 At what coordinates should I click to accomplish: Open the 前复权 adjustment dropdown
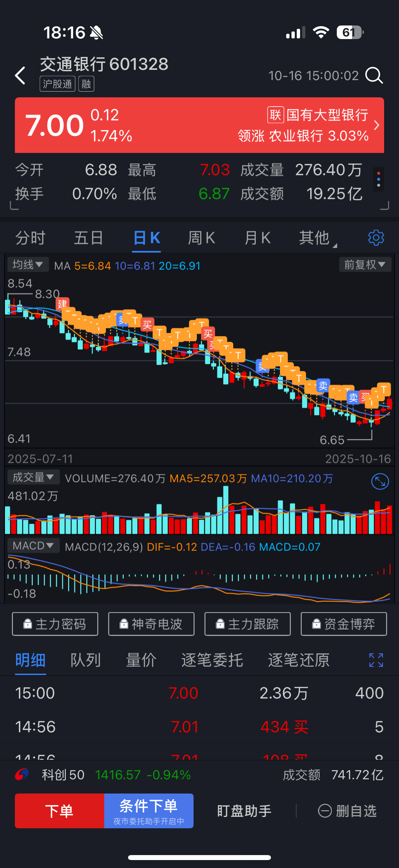point(365,265)
